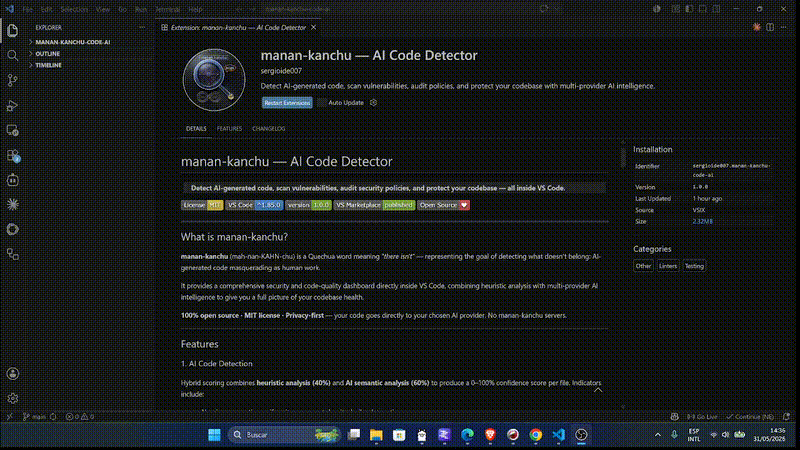Click the bottom activity bar icon above Accounts
Image resolution: width=800 pixels, height=450 pixels.
click(13, 254)
